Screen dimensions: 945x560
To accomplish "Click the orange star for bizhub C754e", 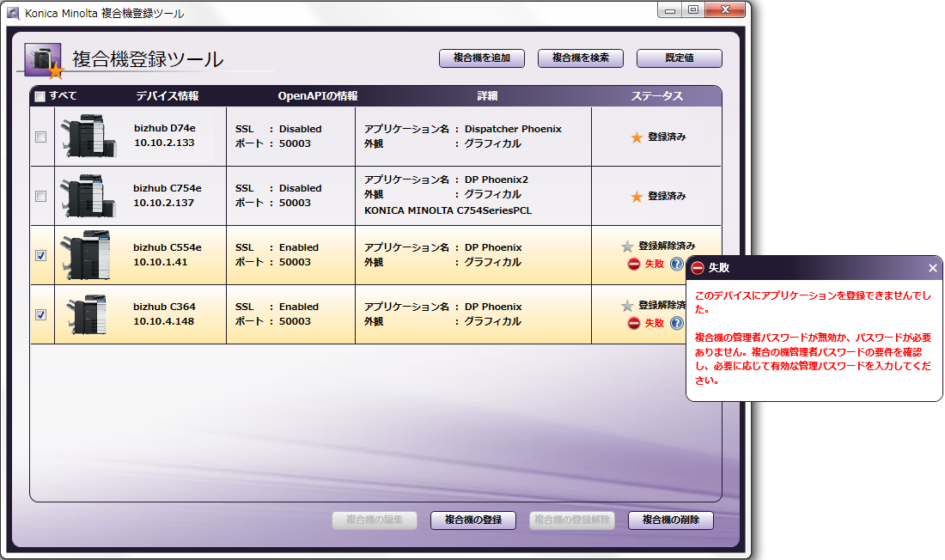I will 637,197.
